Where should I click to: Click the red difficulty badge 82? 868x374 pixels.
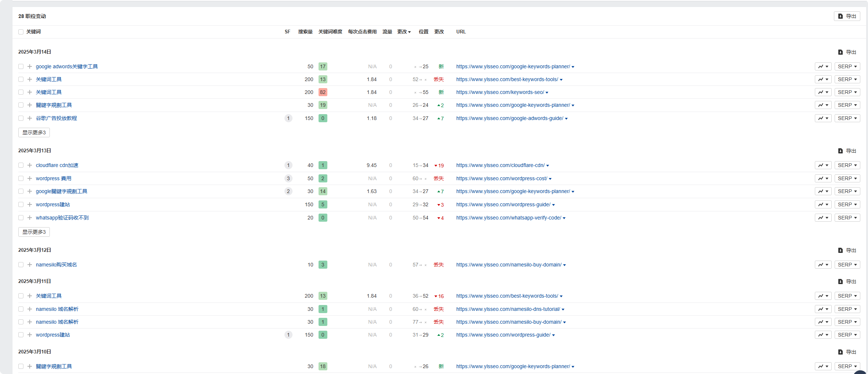(323, 92)
